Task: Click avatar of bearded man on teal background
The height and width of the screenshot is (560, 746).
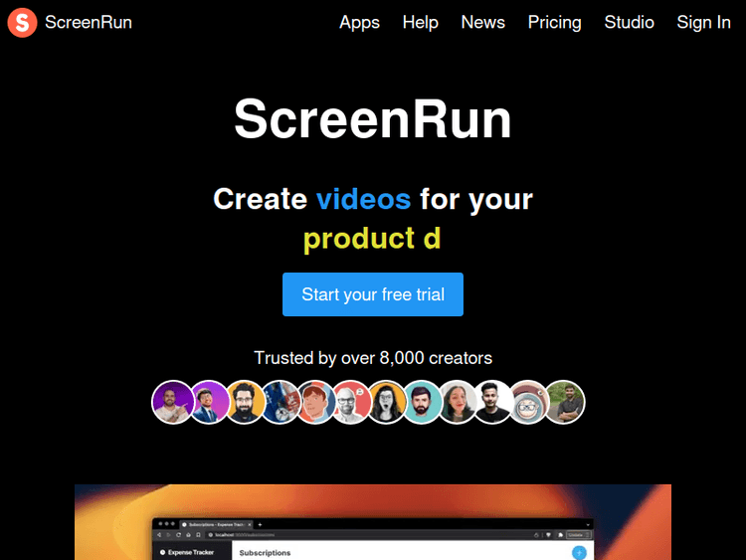Action: pos(422,402)
